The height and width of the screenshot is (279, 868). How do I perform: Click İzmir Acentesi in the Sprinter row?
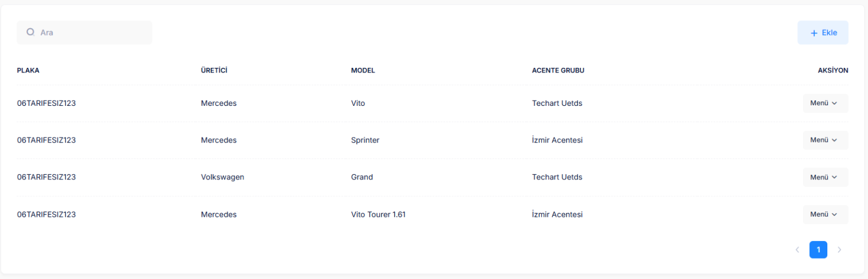pos(557,140)
